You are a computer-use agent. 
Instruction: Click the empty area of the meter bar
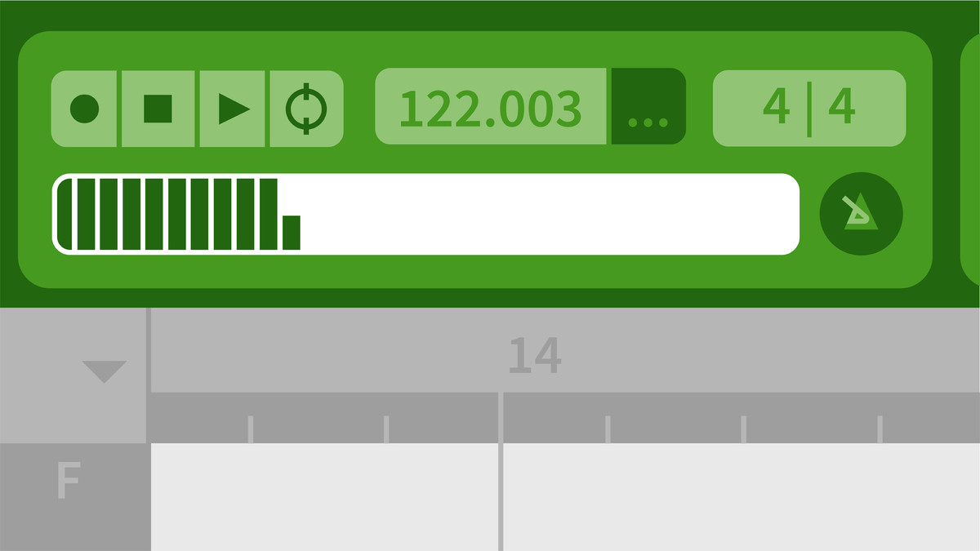[x=547, y=214]
